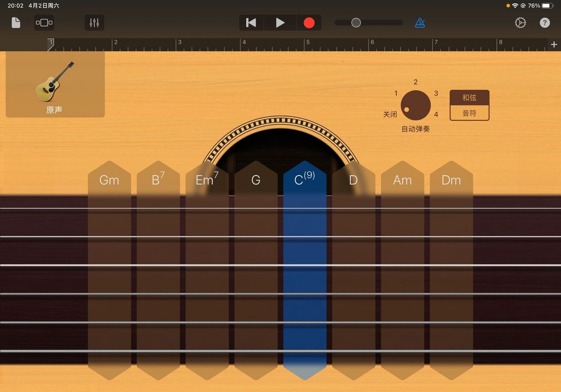The height and width of the screenshot is (392, 561).
Task: Tap the Em7 chord strip
Action: pos(207,269)
